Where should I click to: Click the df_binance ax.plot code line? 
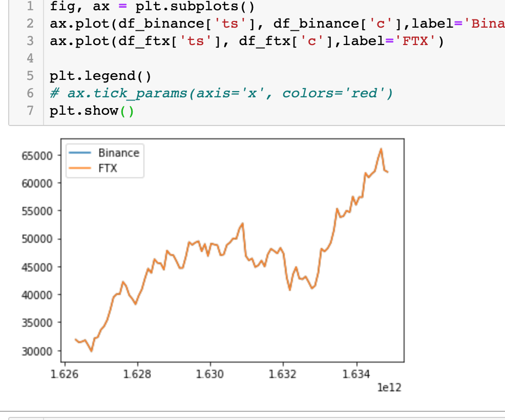tap(277, 24)
